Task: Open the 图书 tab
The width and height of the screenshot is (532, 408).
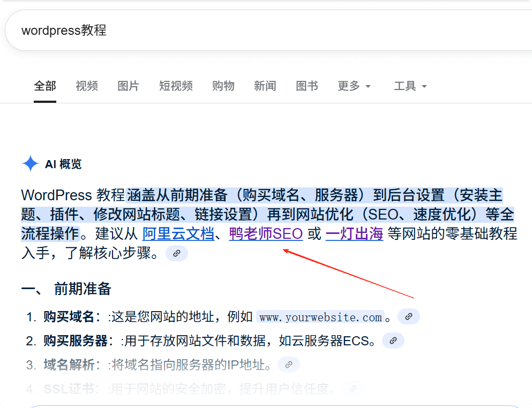Action: [306, 86]
